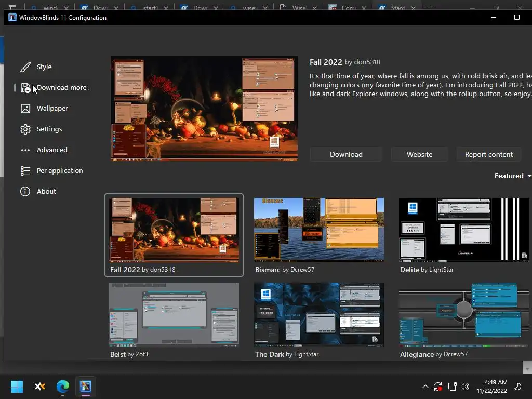Image resolution: width=532 pixels, height=399 pixels.
Task: Click the Wallpaper picture icon
Action: [25, 109]
